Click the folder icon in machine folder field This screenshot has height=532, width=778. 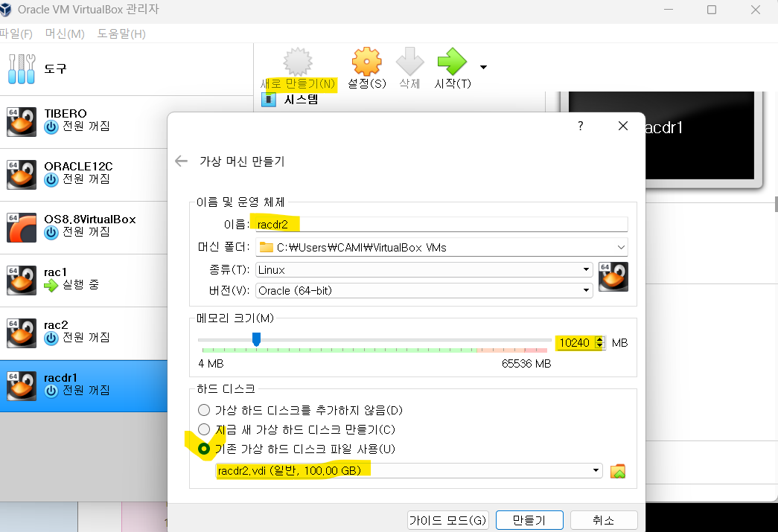pyautogui.click(x=267, y=248)
